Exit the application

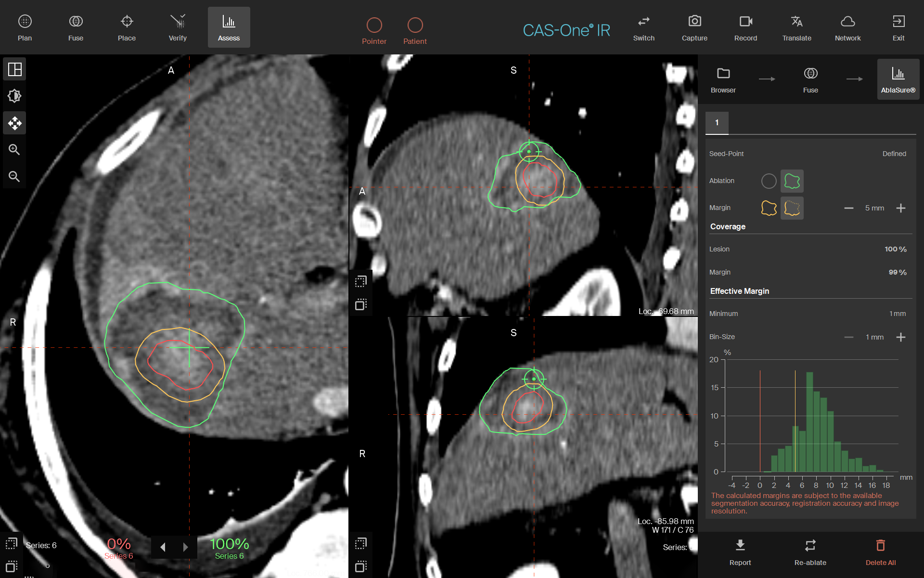click(898, 27)
